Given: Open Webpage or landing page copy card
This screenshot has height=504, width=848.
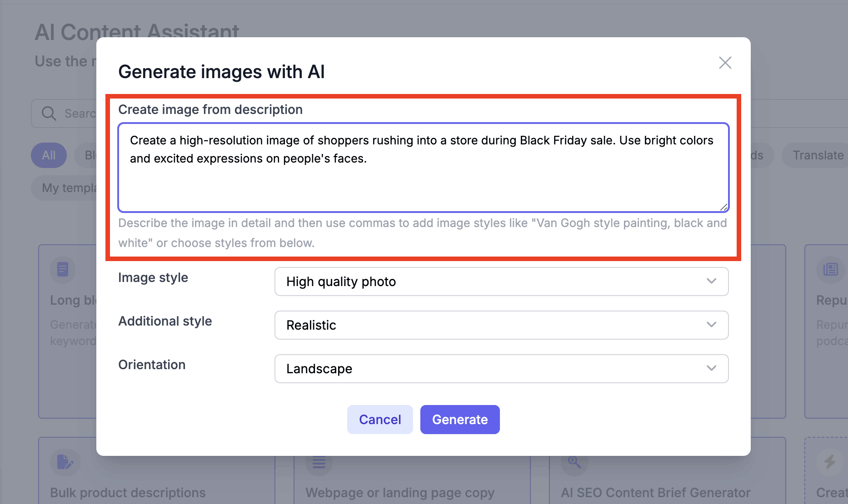Looking at the screenshot, I should pyautogui.click(x=412, y=480).
